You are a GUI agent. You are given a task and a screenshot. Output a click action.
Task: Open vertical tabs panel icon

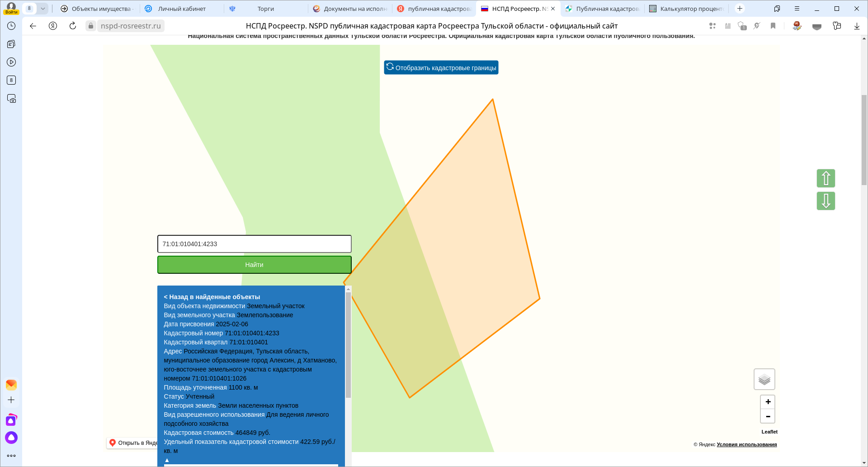(777, 9)
